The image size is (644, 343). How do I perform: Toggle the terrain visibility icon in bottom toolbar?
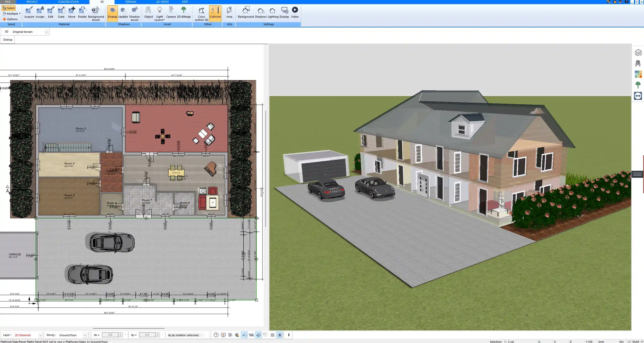[265, 335]
